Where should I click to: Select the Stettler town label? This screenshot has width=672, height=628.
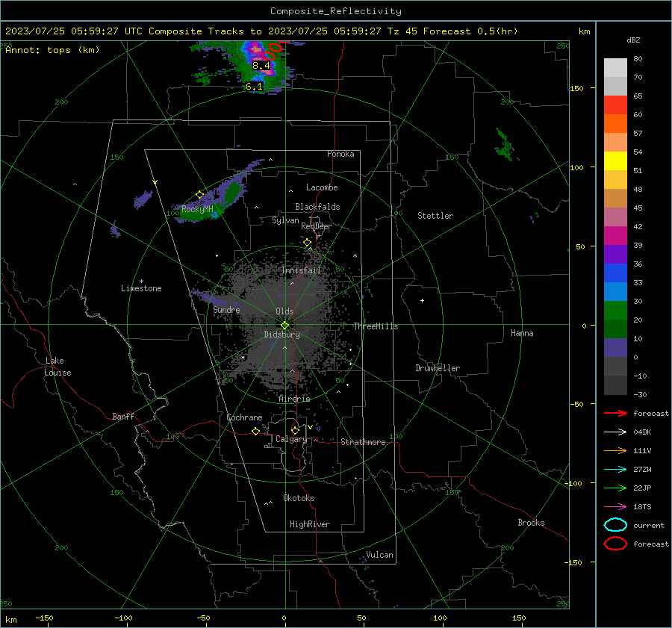[x=435, y=216]
